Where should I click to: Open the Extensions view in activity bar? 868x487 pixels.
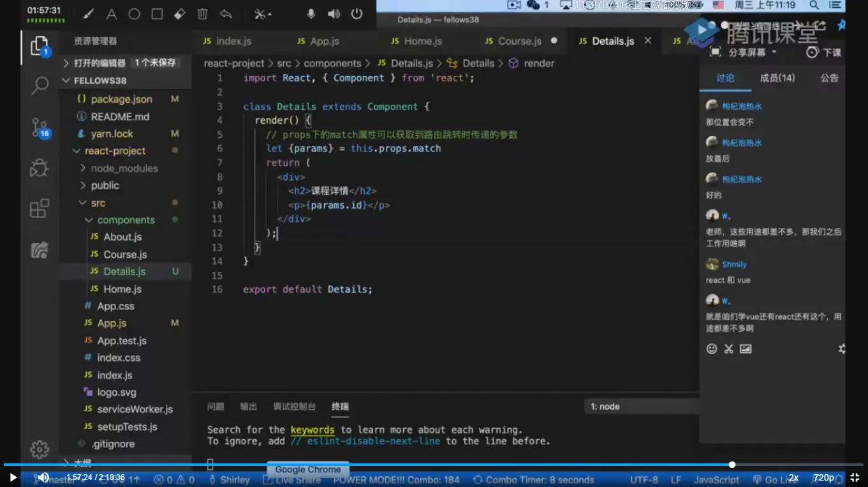point(40,209)
